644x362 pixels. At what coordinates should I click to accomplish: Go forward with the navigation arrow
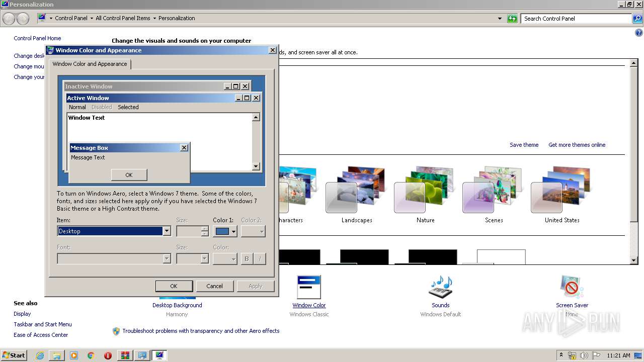(23, 19)
